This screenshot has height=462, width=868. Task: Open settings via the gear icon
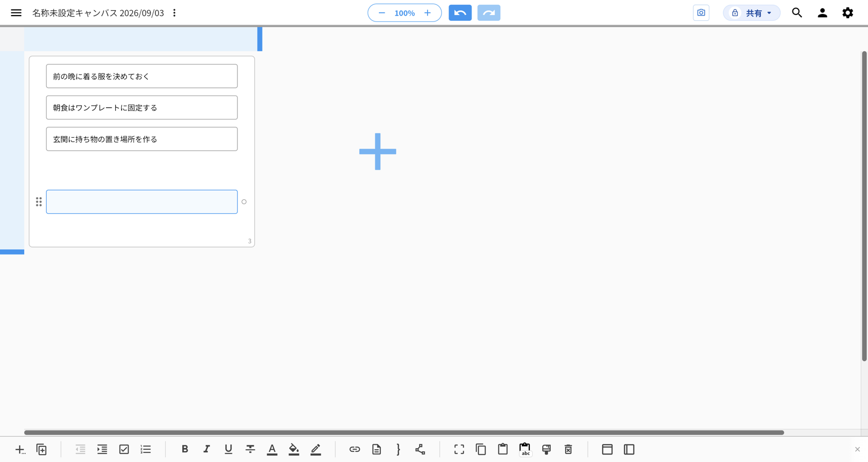(x=848, y=13)
